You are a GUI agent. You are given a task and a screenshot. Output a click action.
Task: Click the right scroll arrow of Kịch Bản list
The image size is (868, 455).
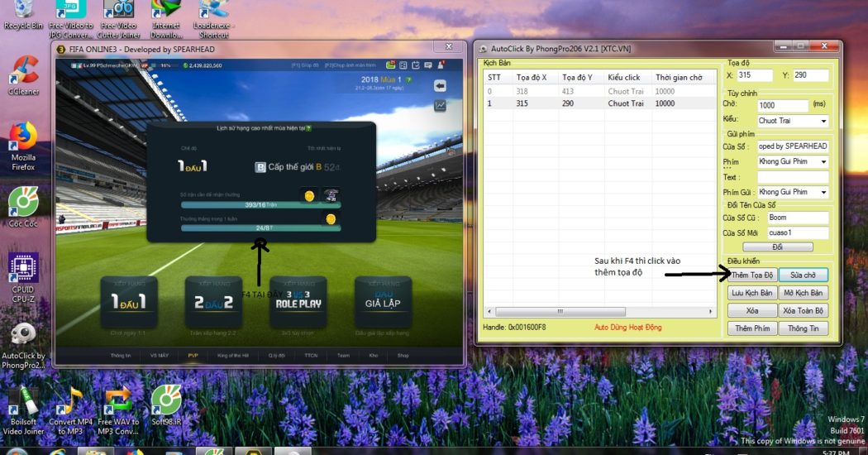[x=710, y=311]
